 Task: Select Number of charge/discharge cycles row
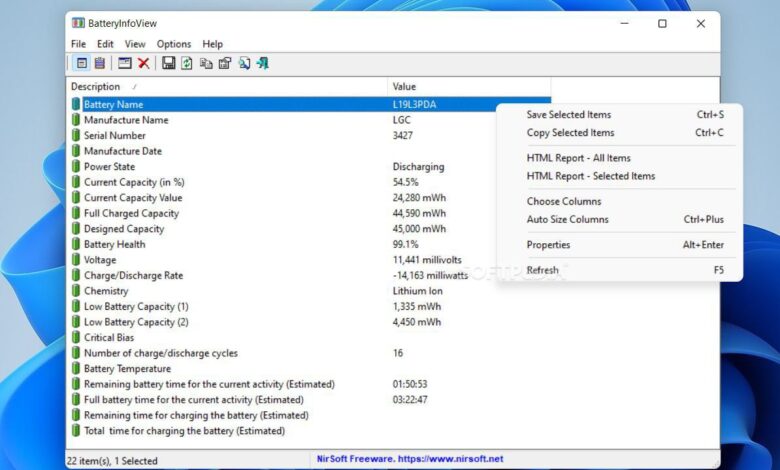pyautogui.click(x=309, y=353)
